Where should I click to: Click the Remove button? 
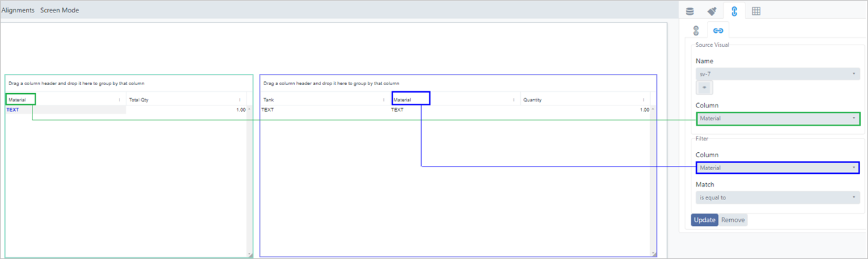pos(733,220)
